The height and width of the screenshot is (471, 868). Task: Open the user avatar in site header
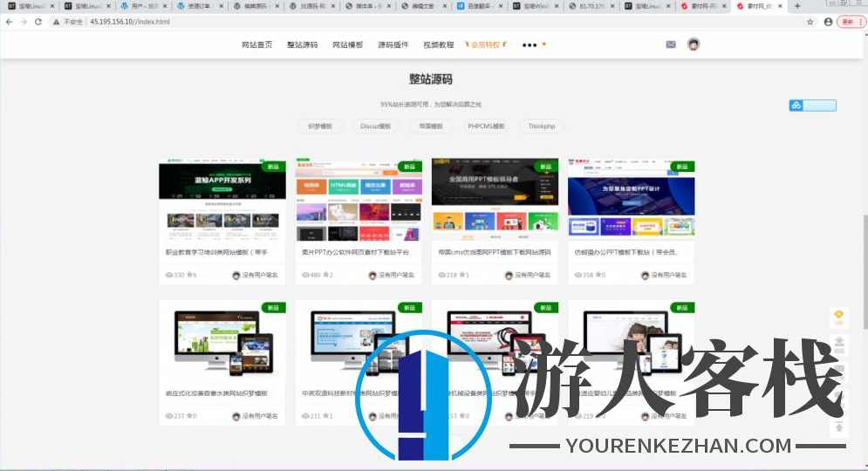693,44
